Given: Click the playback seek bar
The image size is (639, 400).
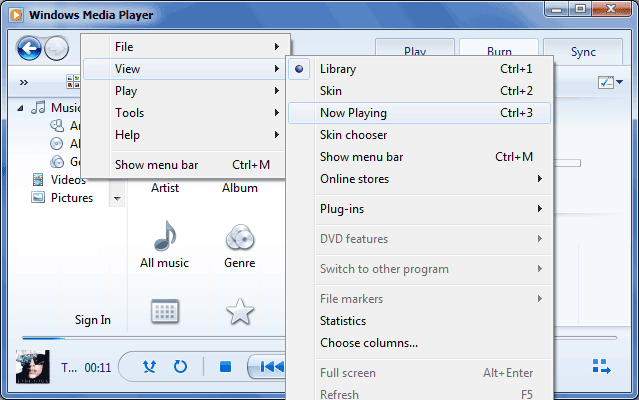Looking at the screenshot, I should point(319,338).
